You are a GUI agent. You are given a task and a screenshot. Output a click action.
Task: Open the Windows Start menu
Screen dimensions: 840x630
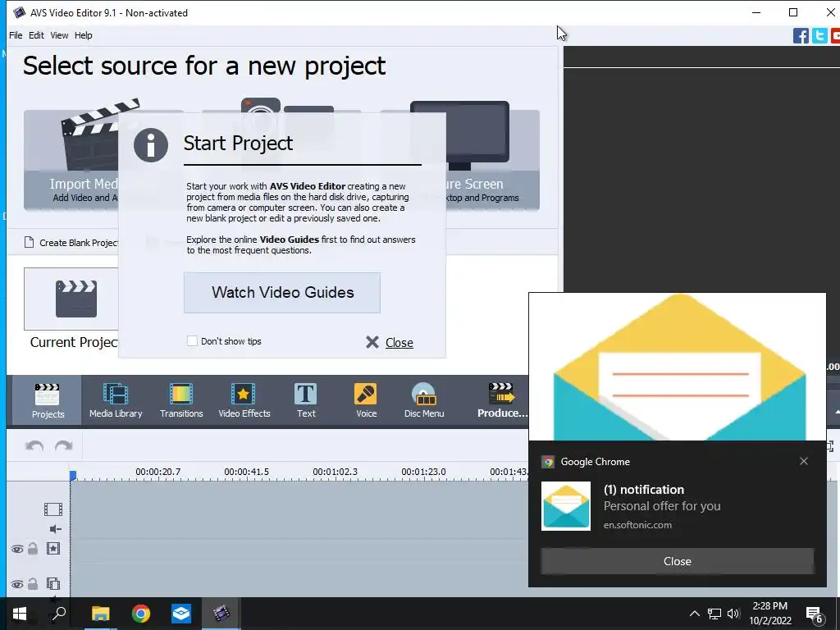click(20, 614)
